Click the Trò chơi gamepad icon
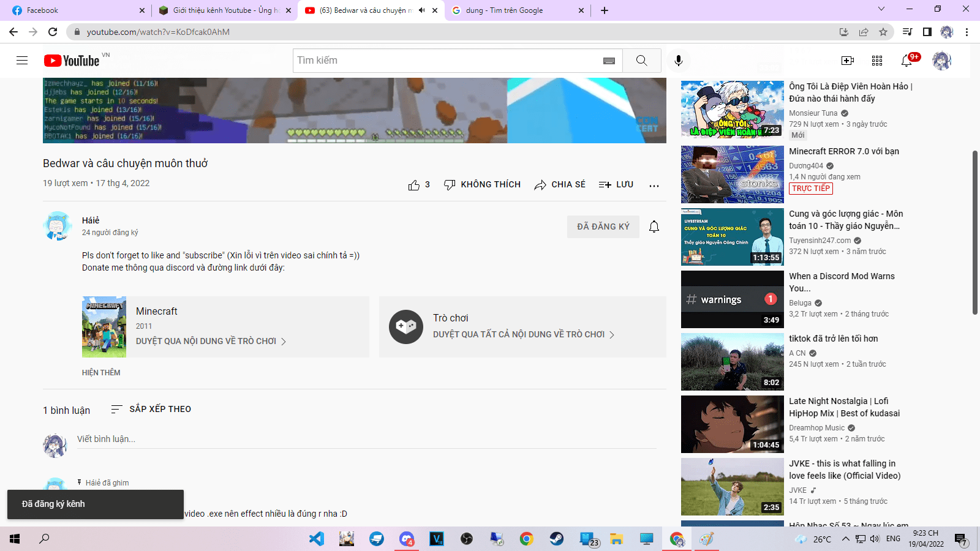The width and height of the screenshot is (980, 551). pos(406,327)
